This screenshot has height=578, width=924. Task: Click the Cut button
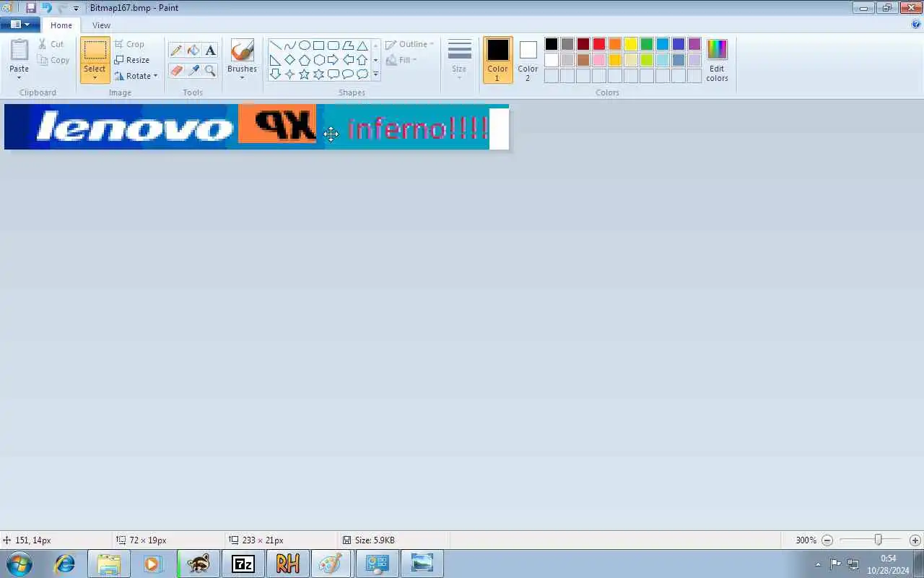(51, 44)
